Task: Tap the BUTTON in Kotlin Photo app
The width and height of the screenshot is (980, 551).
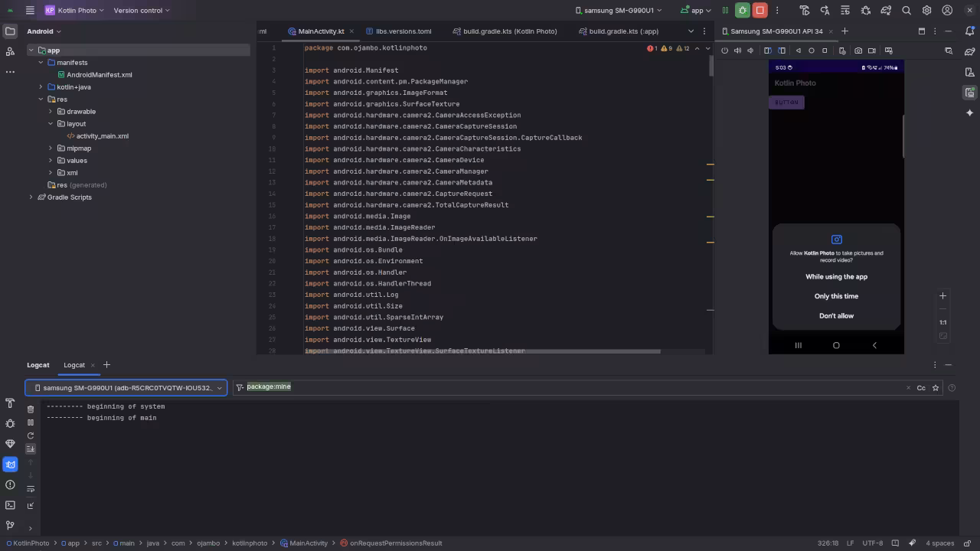Action: [786, 103]
